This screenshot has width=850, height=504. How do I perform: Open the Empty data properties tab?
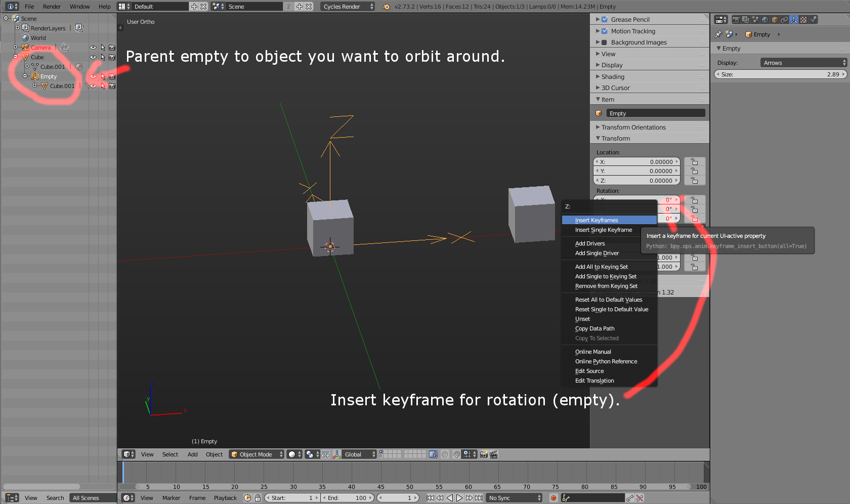(x=794, y=20)
